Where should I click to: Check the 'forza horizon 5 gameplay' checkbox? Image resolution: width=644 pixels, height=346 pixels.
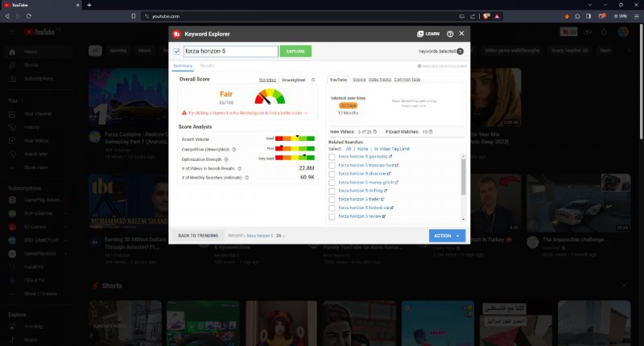[332, 157]
